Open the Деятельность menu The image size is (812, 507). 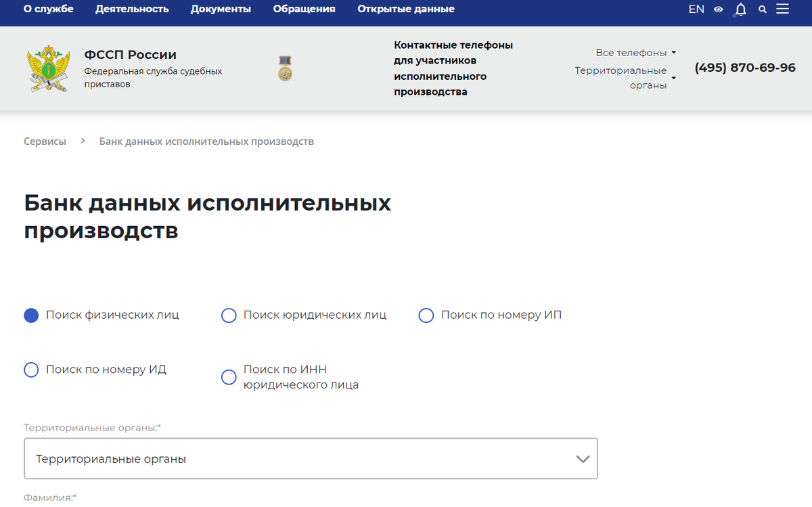(132, 9)
